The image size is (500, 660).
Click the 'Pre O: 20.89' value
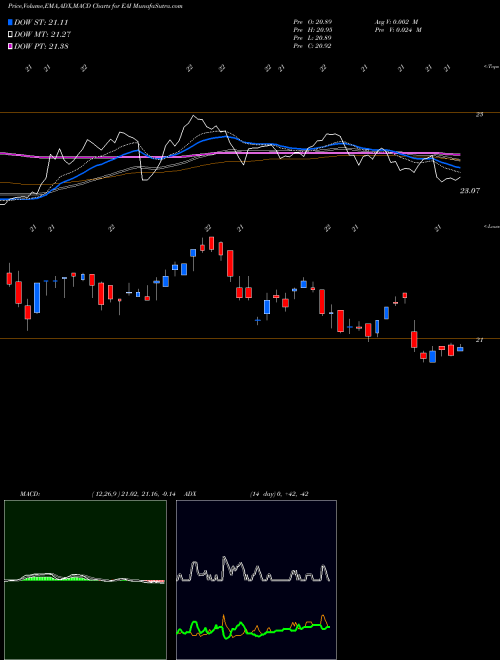click(x=312, y=22)
